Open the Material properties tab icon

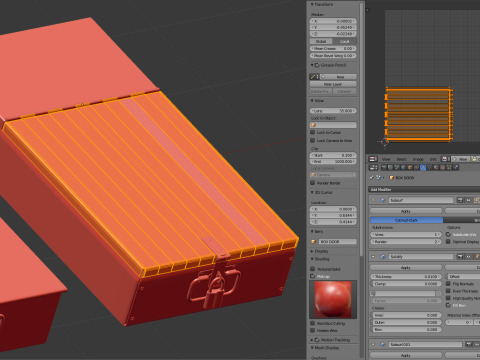click(x=436, y=167)
